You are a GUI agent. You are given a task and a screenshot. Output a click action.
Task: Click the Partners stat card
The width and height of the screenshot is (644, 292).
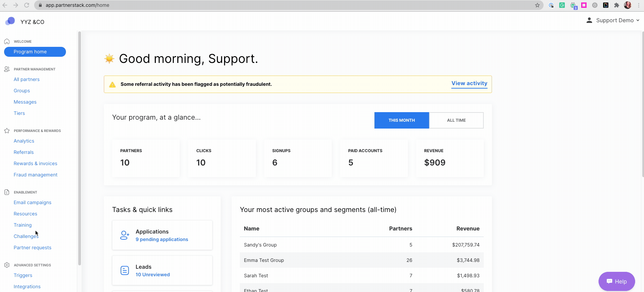[146, 158]
